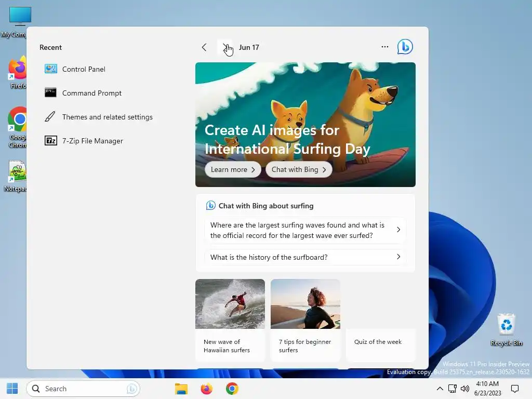Image resolution: width=532 pixels, height=399 pixels.
Task: Ask about the history of the surfboard
Action: point(305,257)
